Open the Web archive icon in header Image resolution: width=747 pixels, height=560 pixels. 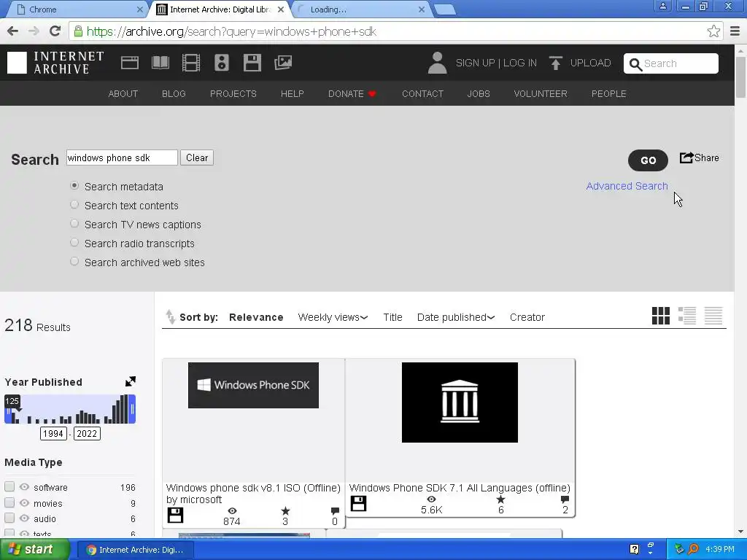pyautogui.click(x=130, y=63)
